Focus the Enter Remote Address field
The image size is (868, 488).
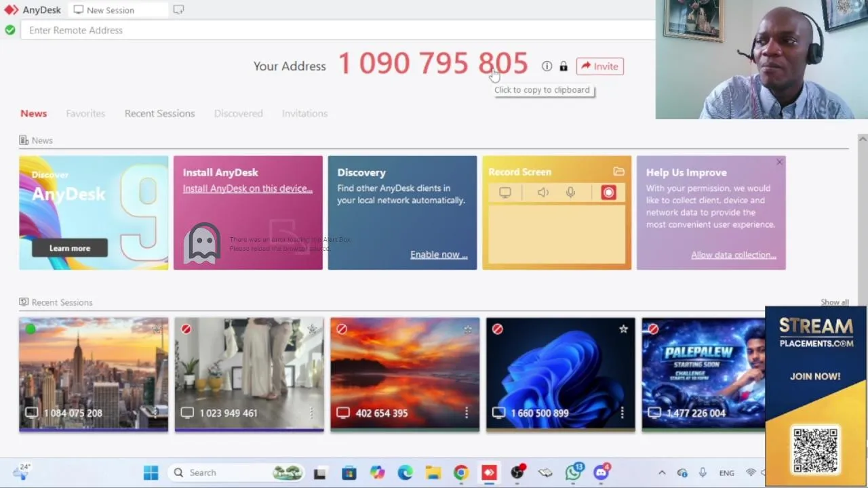(x=339, y=30)
